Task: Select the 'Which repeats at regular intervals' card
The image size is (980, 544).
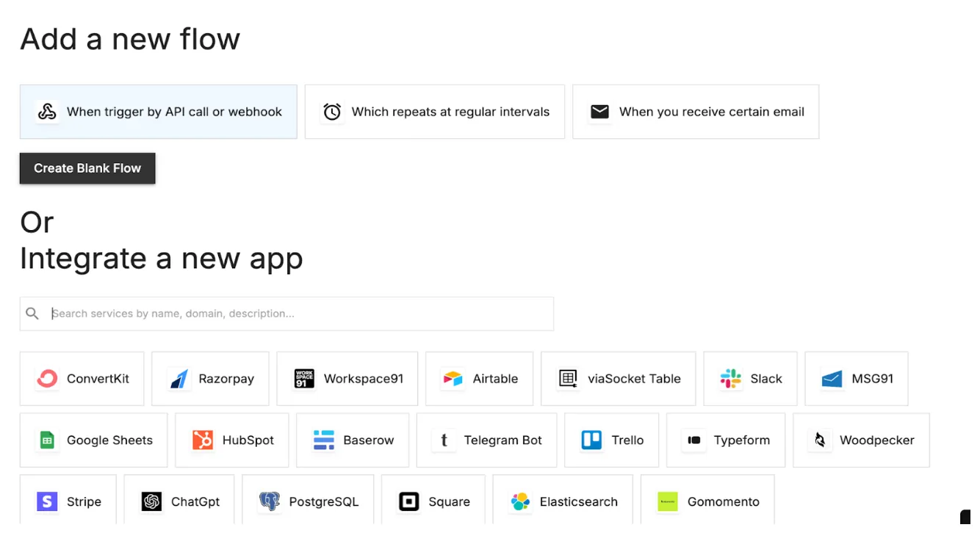Action: point(434,112)
